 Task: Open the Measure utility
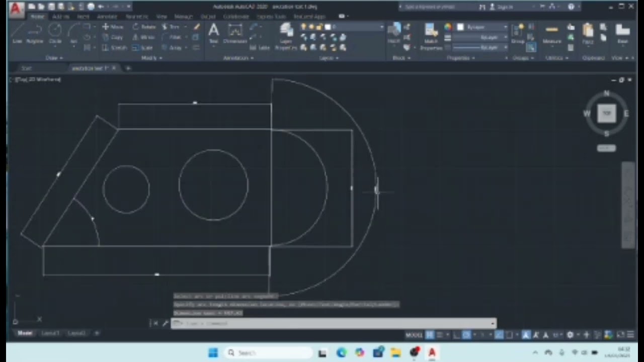click(x=552, y=34)
